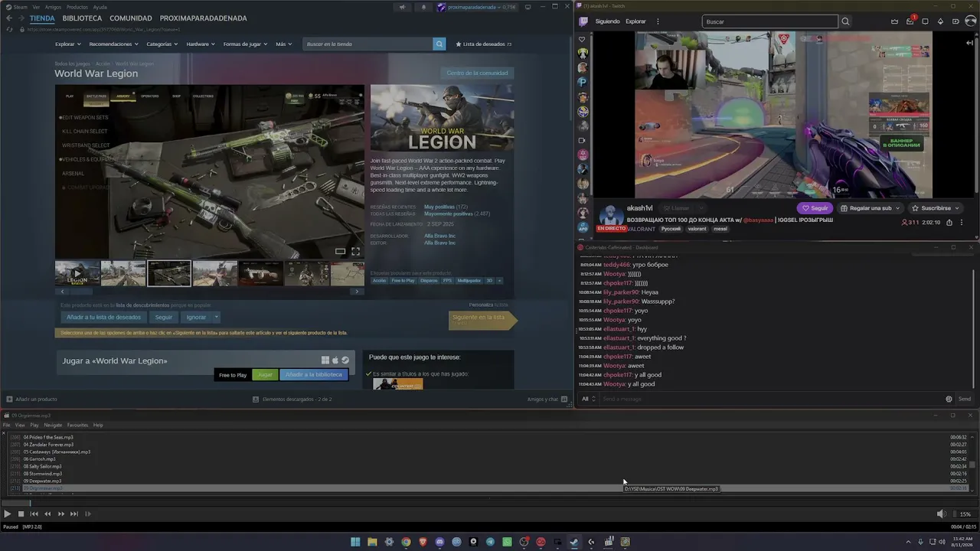Open Steam announcements megaphone icon
This screenshot has width=980, height=551.
(402, 7)
